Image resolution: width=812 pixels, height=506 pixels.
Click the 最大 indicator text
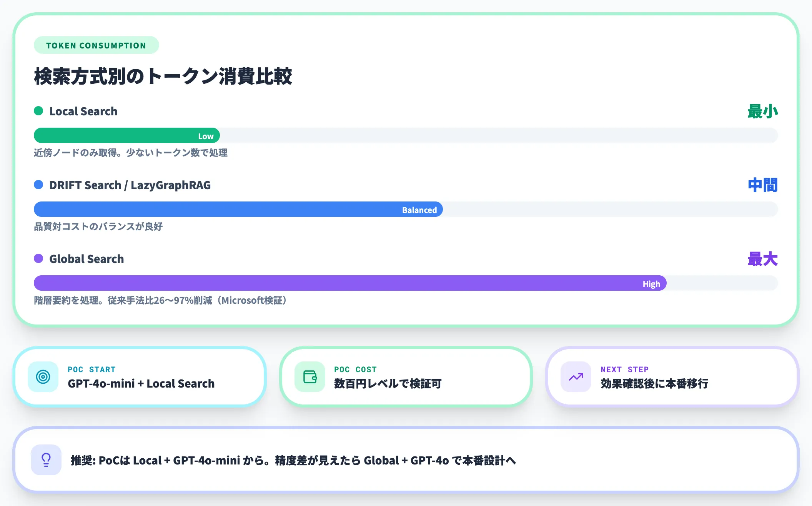763,259
